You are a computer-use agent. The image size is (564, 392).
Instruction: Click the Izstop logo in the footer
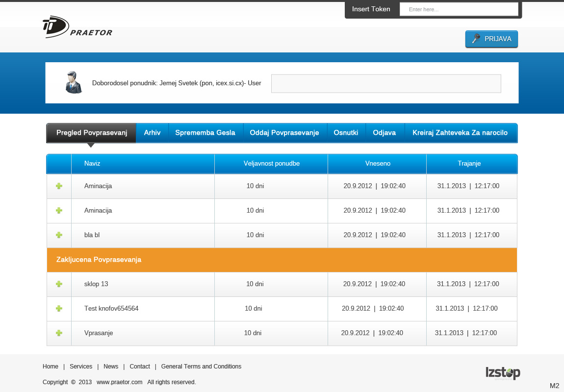pyautogui.click(x=503, y=373)
